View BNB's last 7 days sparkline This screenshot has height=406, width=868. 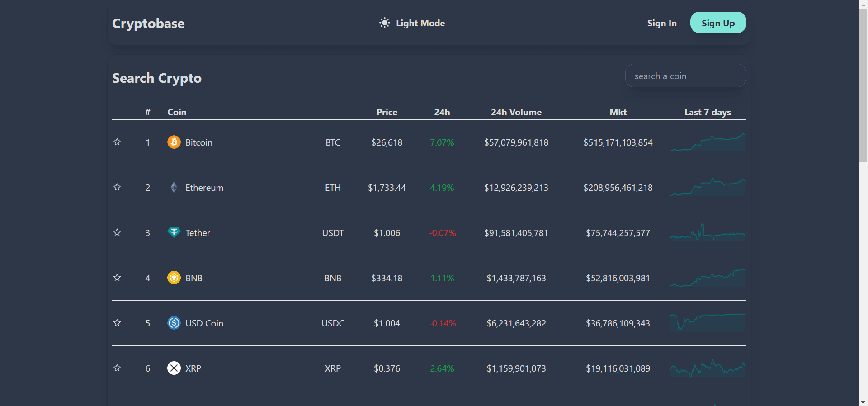[708, 278]
